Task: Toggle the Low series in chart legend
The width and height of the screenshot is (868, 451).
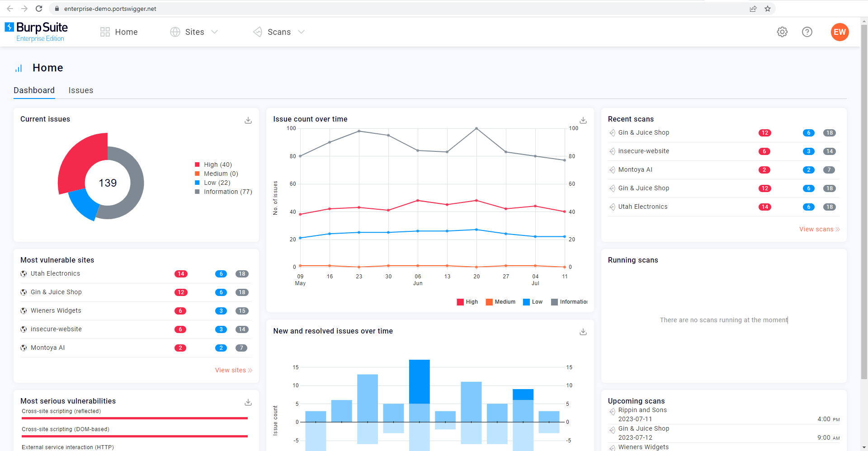Action: (533, 302)
